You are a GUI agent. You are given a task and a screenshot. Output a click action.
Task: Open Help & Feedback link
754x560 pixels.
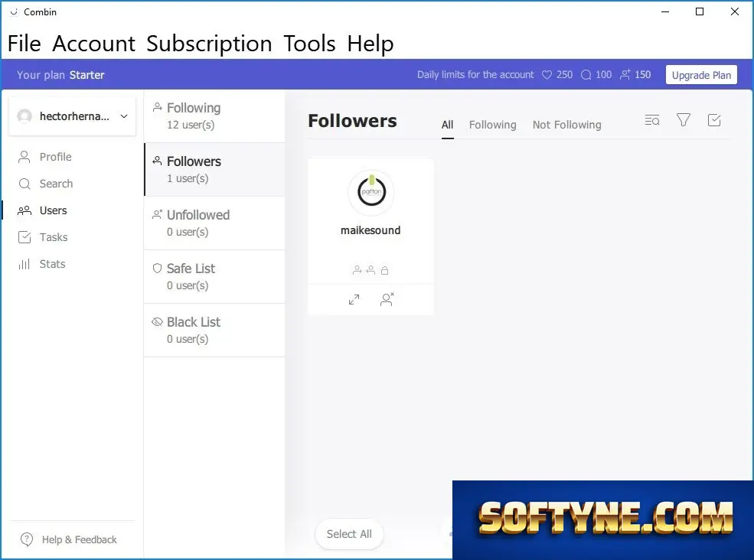(69, 540)
